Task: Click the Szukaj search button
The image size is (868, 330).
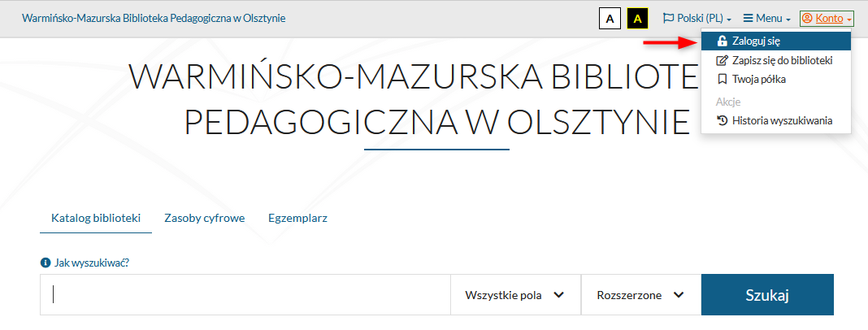Action: 767,295
